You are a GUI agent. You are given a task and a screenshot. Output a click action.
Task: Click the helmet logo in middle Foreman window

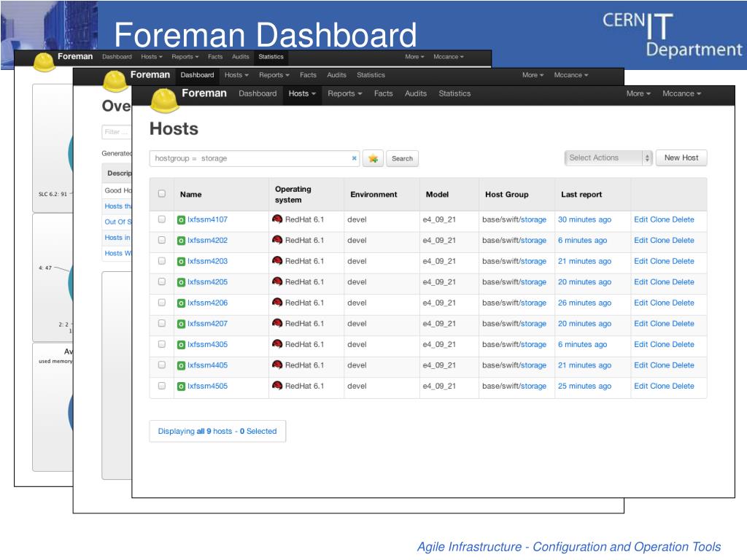click(116, 81)
